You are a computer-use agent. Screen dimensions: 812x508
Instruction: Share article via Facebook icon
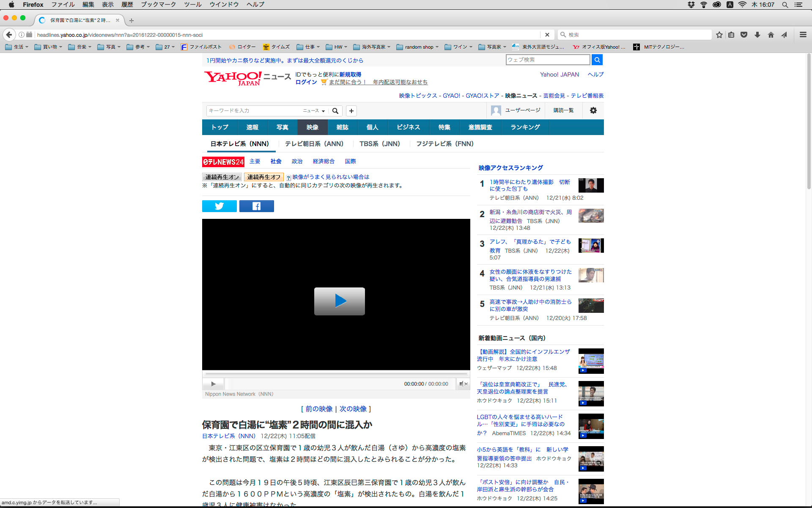click(x=256, y=206)
